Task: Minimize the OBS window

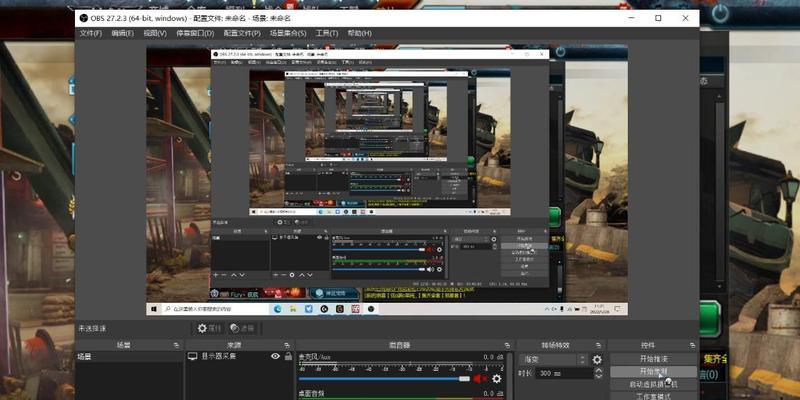Action: pyautogui.click(x=632, y=18)
